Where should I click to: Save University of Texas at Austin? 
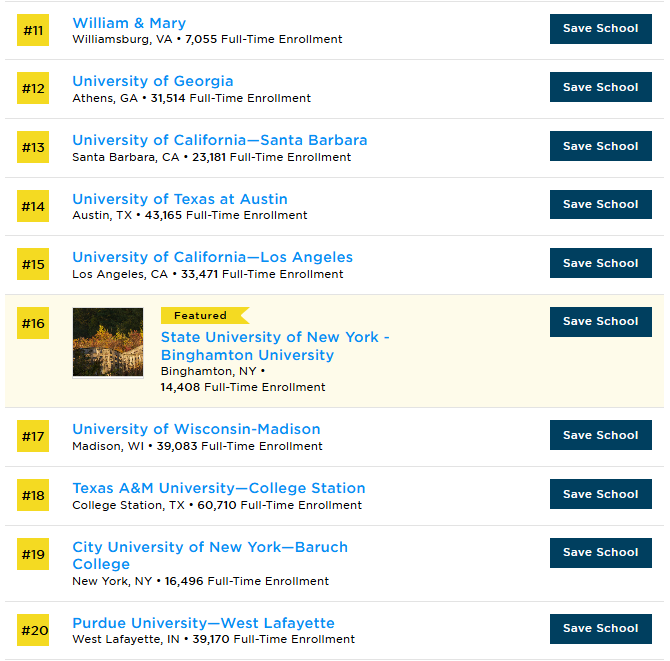(x=600, y=204)
